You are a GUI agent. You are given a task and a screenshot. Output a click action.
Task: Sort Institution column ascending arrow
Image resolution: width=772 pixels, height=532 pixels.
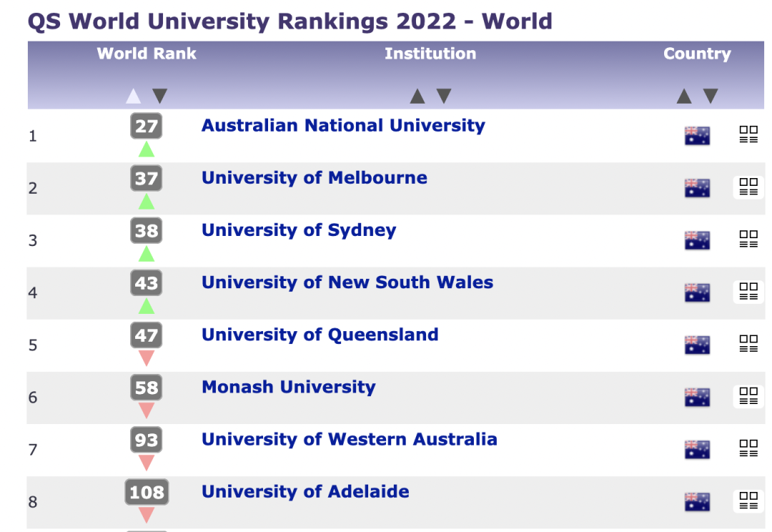pyautogui.click(x=417, y=96)
